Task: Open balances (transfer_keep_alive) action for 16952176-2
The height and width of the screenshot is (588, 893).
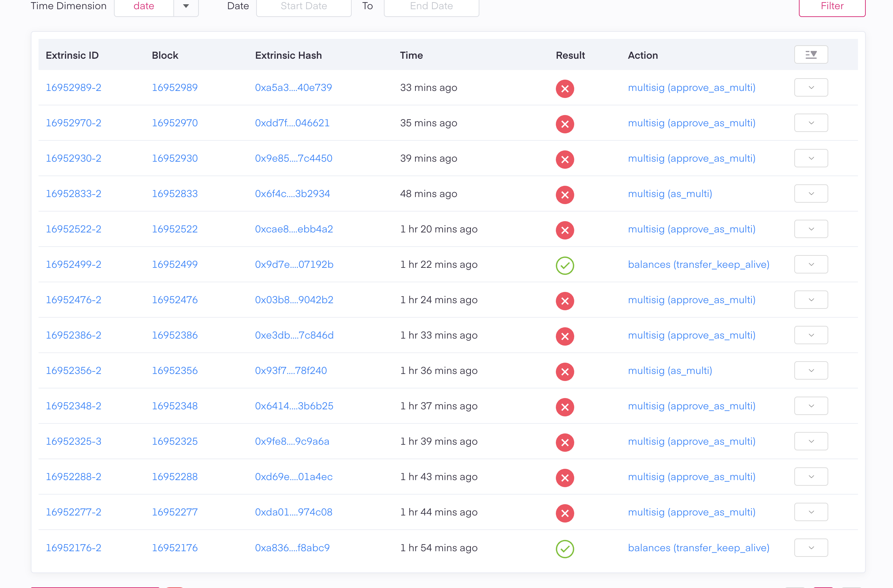Action: (698, 548)
